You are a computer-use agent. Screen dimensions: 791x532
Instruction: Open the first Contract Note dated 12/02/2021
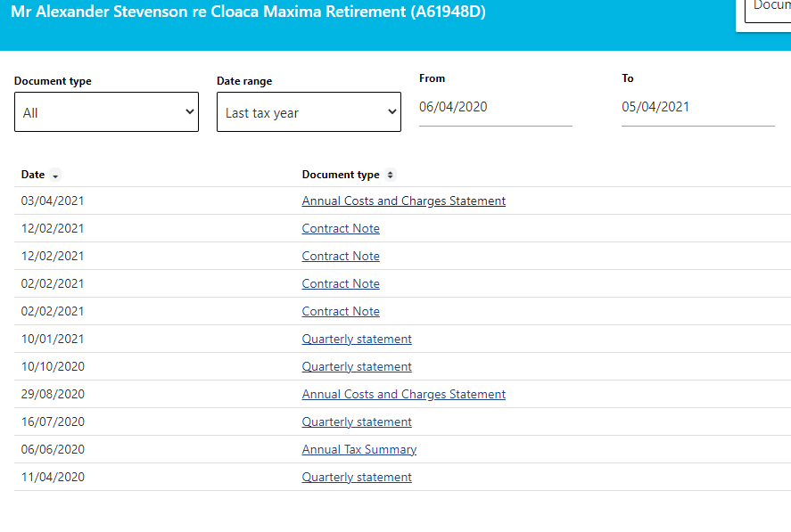(341, 228)
